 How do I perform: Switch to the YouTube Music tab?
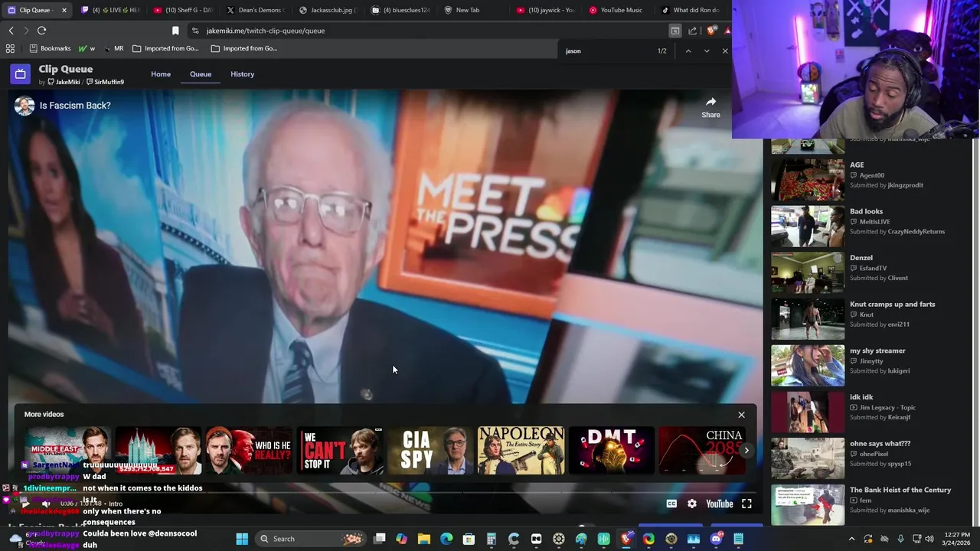tap(619, 10)
